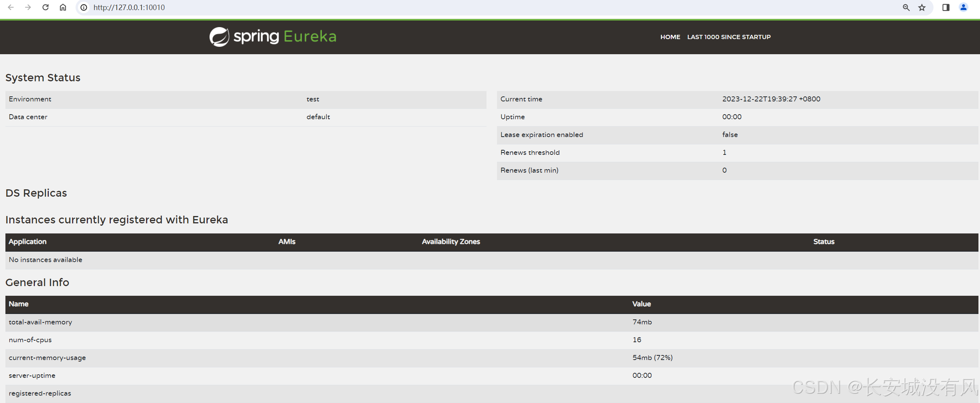Select the environment value 'test'
The image size is (980, 403).
(313, 99)
